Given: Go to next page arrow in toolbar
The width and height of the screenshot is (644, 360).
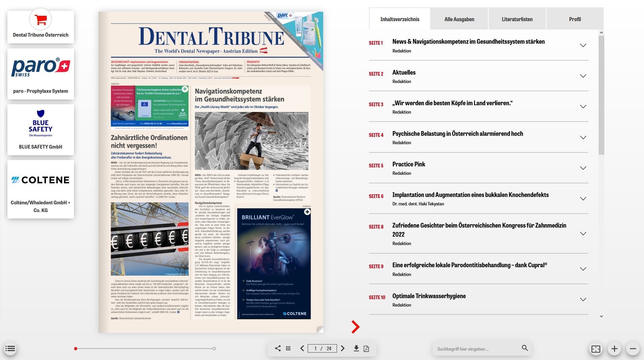Looking at the screenshot, I should coord(343,348).
